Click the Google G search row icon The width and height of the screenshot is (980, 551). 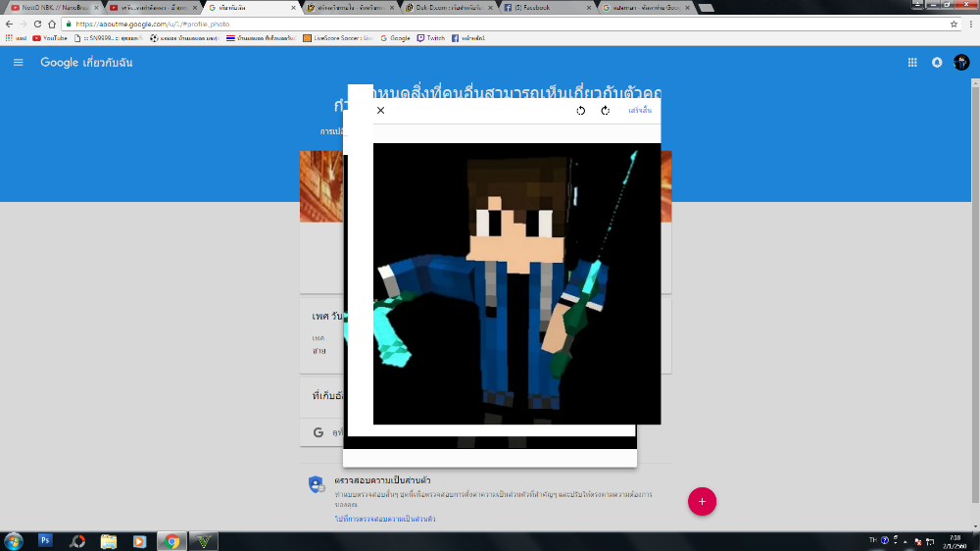[x=318, y=432]
